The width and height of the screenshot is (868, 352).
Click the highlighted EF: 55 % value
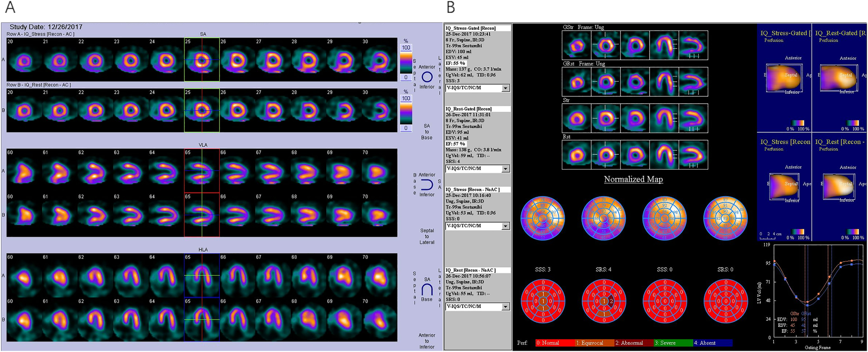click(455, 63)
